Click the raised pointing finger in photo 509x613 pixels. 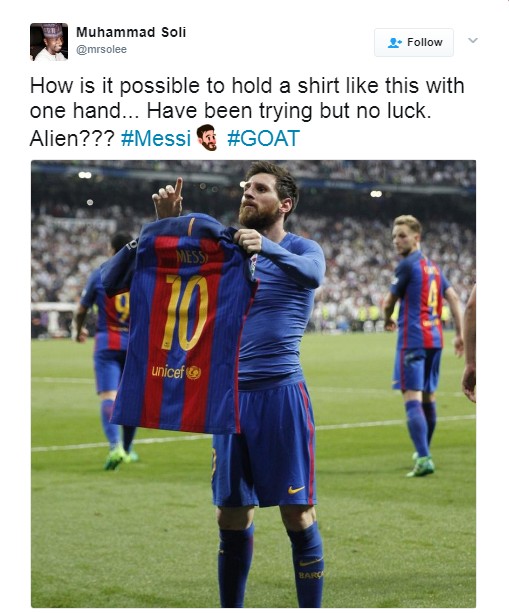pyautogui.click(x=178, y=188)
